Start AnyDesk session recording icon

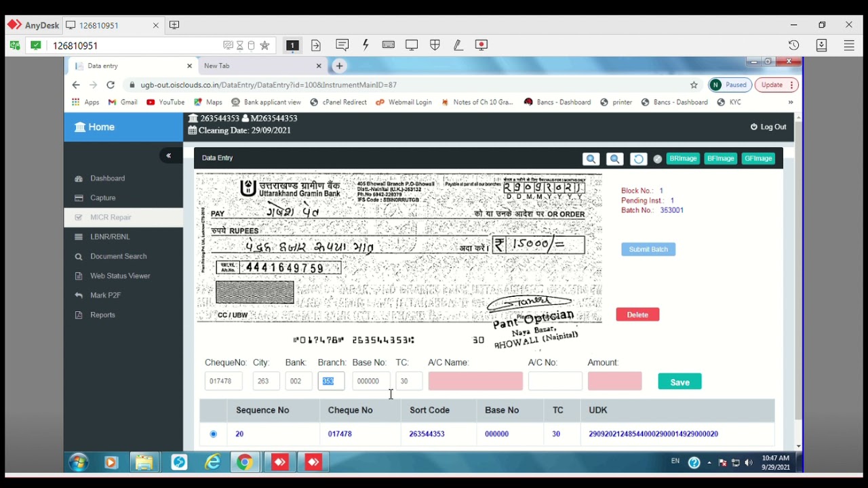coord(481,45)
